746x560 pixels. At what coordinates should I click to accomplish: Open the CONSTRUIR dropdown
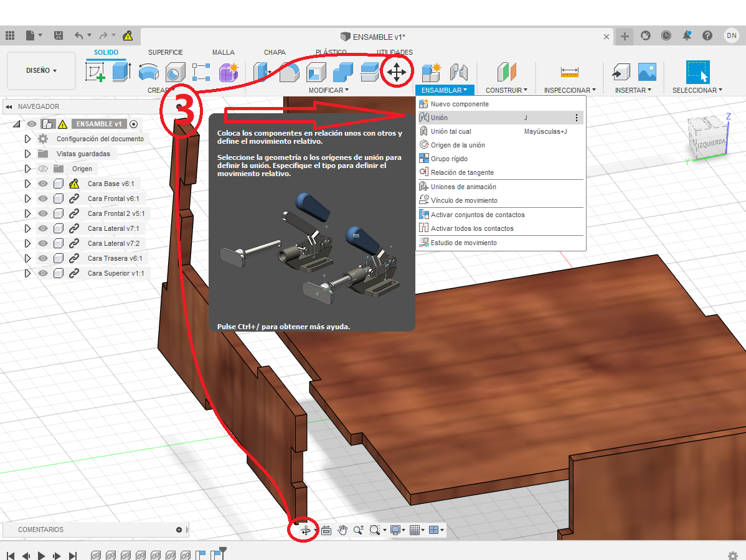pos(506,90)
